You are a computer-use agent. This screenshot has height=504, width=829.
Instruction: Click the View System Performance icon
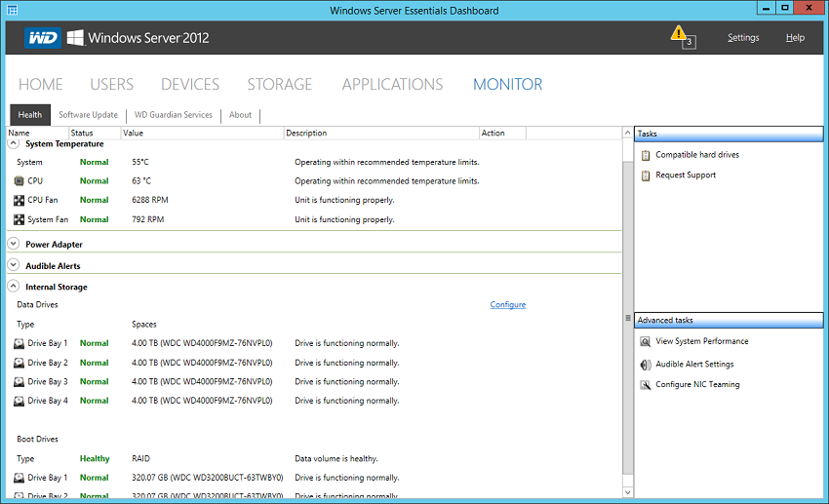click(x=646, y=342)
